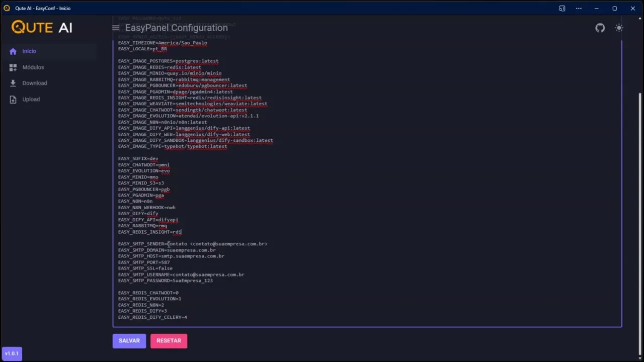Image resolution: width=644 pixels, height=362 pixels.
Task: Click line EASY_IMAGE_DIFY_SANDBOX
Action: pos(196,140)
